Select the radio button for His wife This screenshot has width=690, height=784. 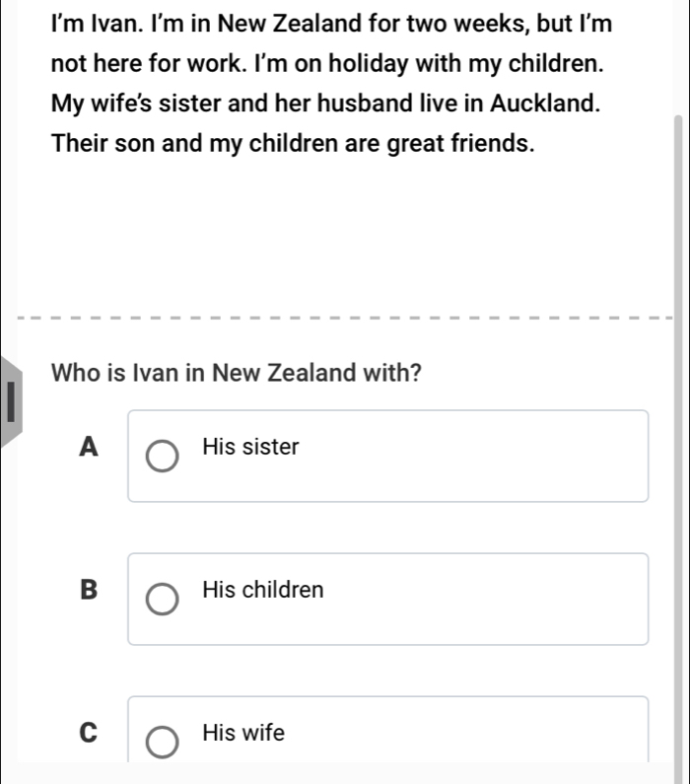(164, 743)
